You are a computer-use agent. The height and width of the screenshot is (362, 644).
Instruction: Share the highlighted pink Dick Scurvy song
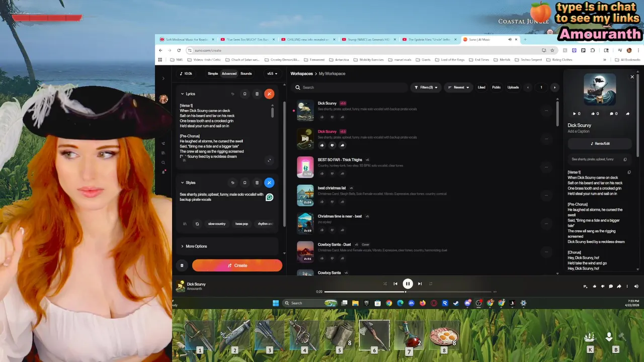click(342, 145)
